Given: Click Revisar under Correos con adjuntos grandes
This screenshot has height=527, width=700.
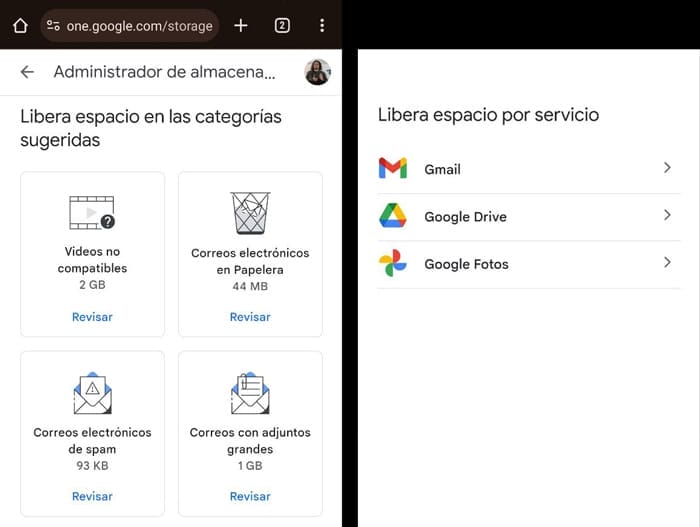Looking at the screenshot, I should click(250, 496).
